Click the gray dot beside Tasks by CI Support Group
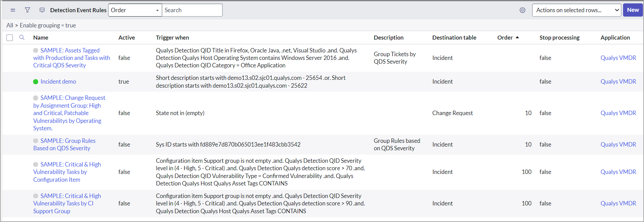Image resolution: width=644 pixels, height=222 pixels. click(x=35, y=196)
